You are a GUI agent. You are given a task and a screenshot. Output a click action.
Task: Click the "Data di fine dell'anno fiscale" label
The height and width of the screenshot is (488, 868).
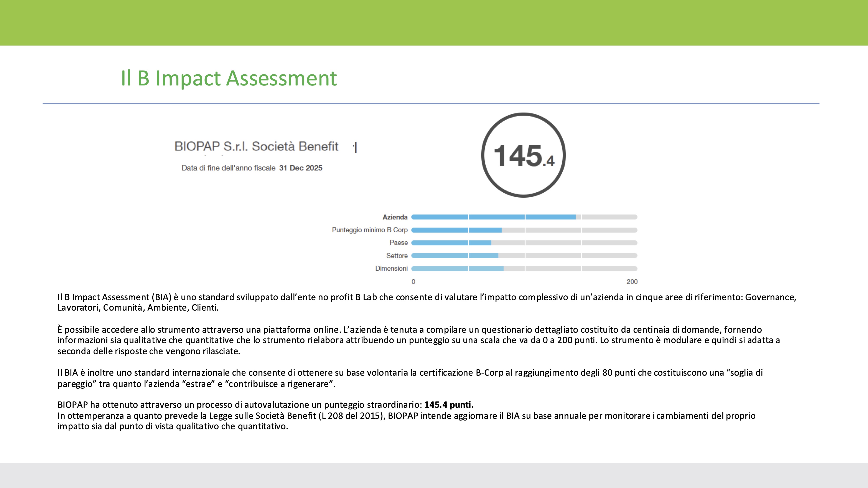pyautogui.click(x=229, y=168)
